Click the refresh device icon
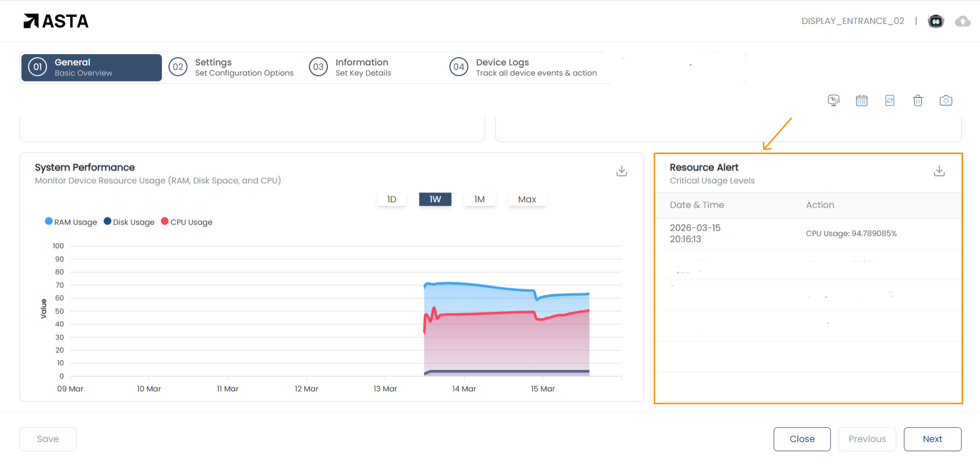This screenshot has width=980, height=465. point(890,101)
